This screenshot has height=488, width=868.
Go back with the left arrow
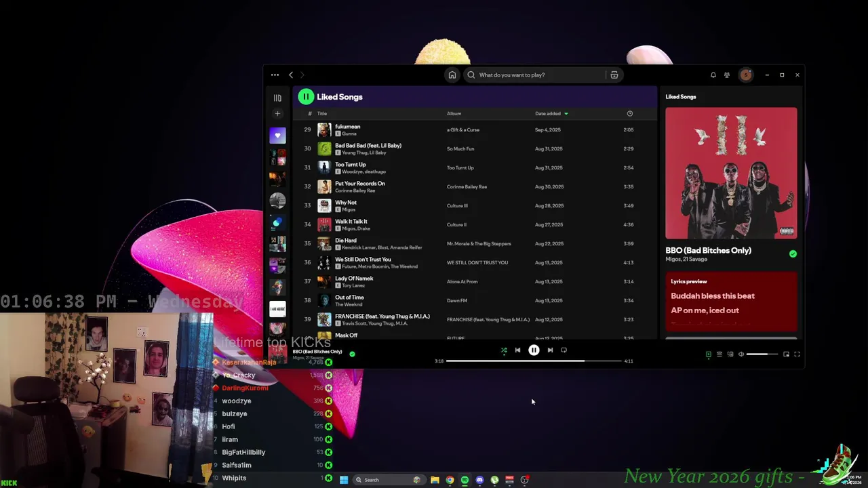(x=291, y=75)
